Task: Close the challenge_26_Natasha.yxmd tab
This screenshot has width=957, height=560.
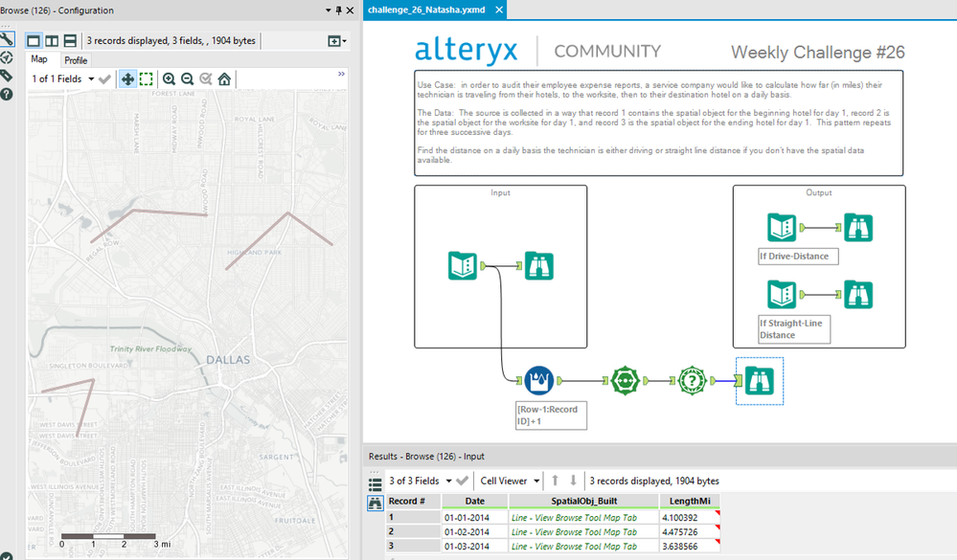Action: coord(499,10)
